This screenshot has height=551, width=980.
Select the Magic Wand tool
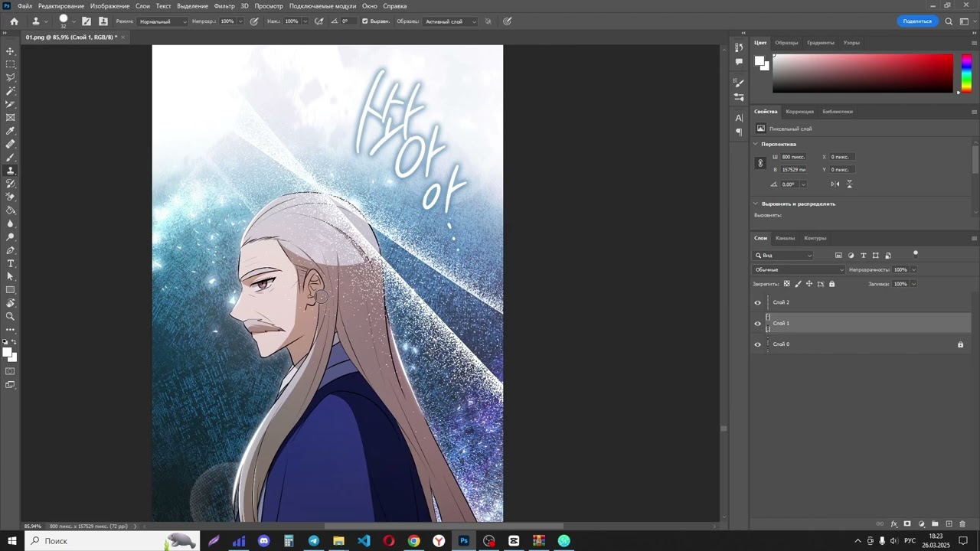coord(11,91)
